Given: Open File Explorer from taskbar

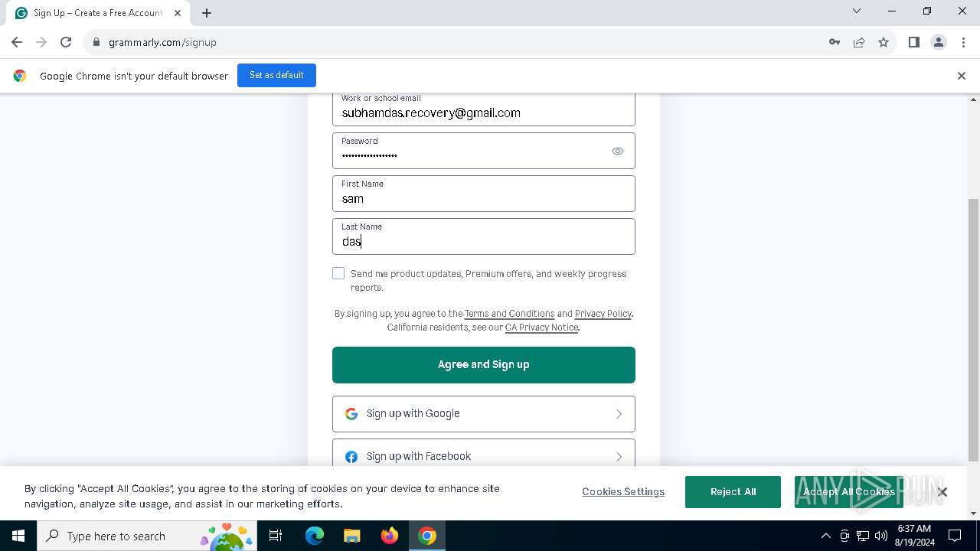Looking at the screenshot, I should click(351, 536).
